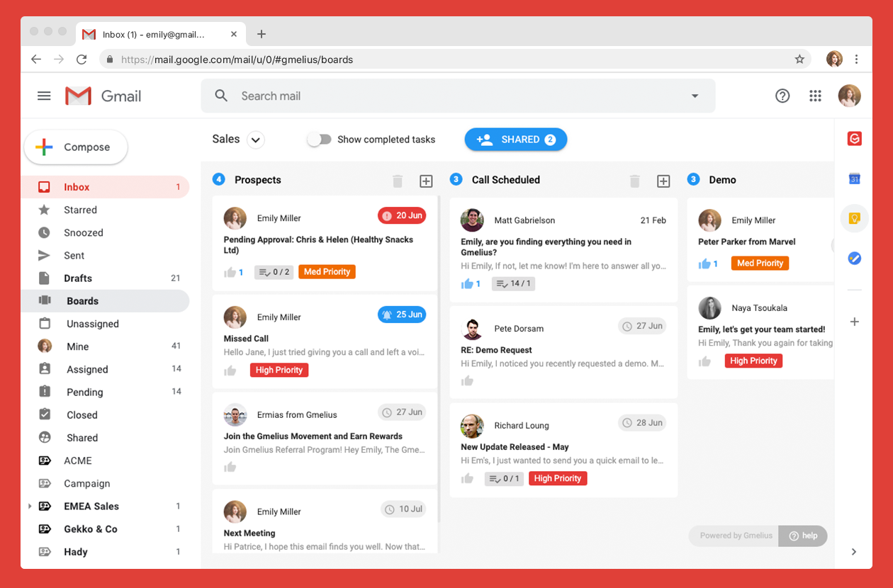Open subtasks 14 / 1 on Matt Gabrielson card

pyautogui.click(x=513, y=283)
